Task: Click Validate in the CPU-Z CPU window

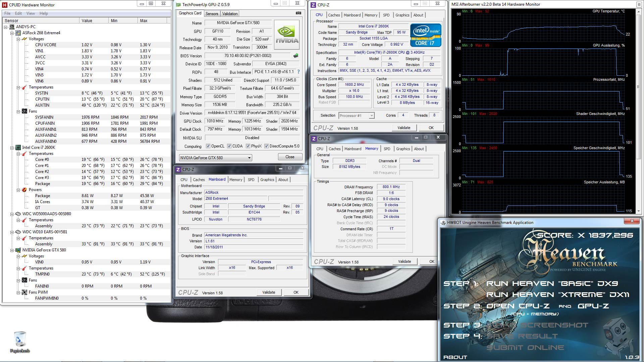Action: (404, 128)
